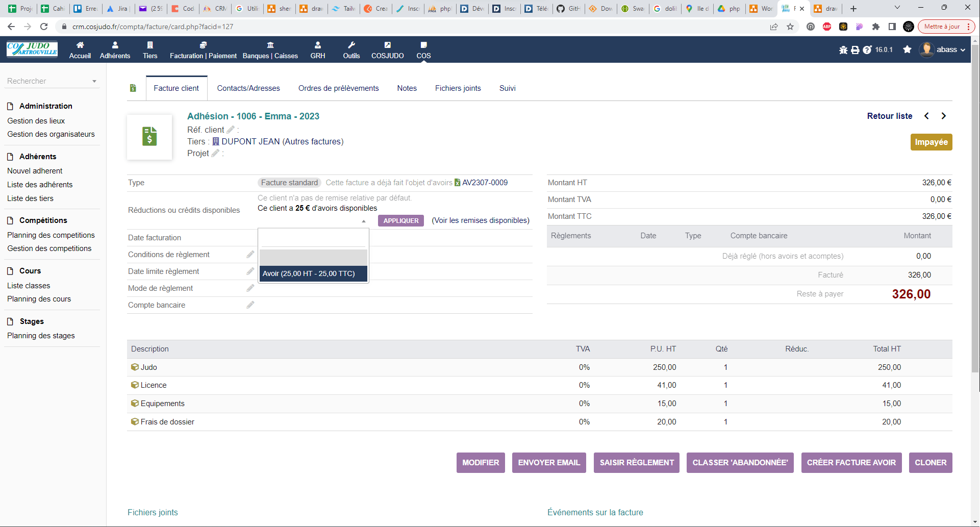Open the Judo product line
This screenshot has width=980, height=527.
click(148, 367)
